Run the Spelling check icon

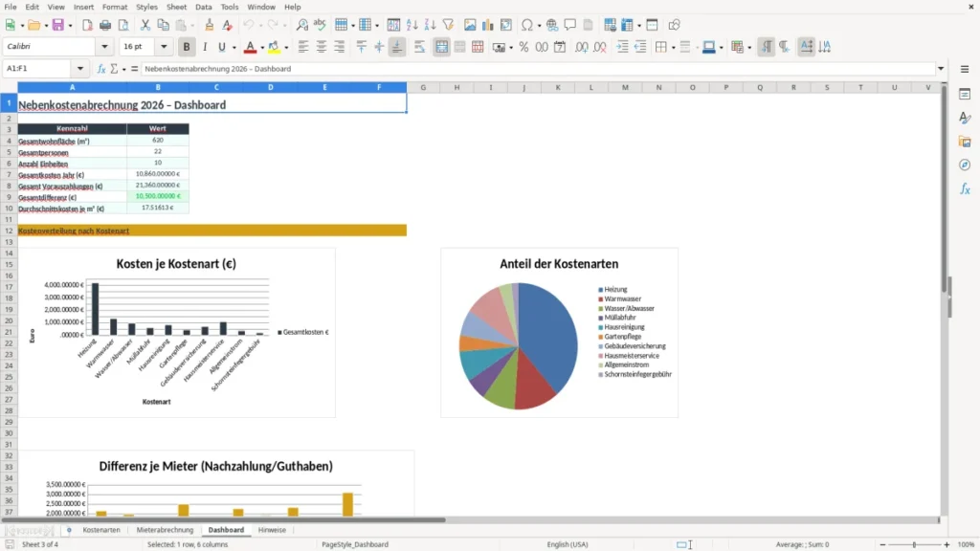coord(320,25)
